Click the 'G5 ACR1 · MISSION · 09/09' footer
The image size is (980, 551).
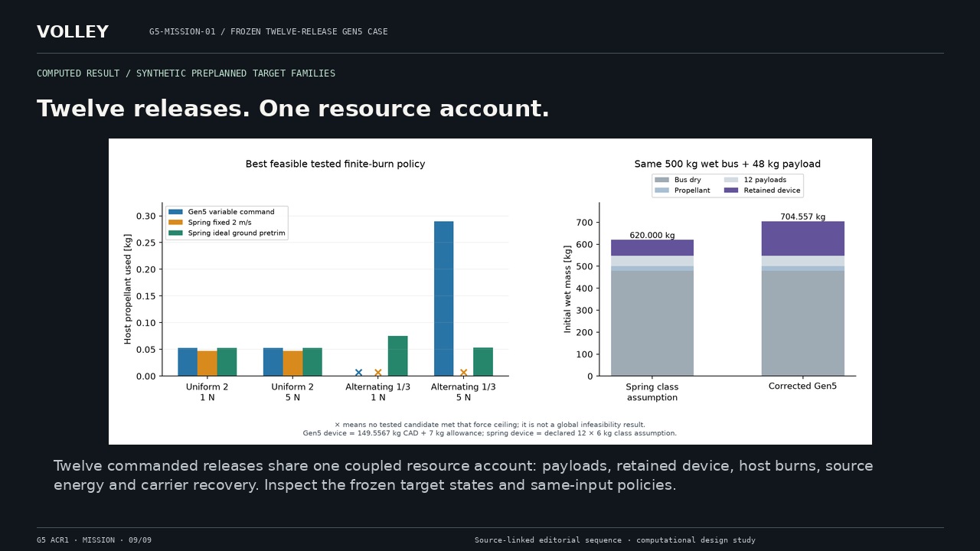(x=94, y=540)
